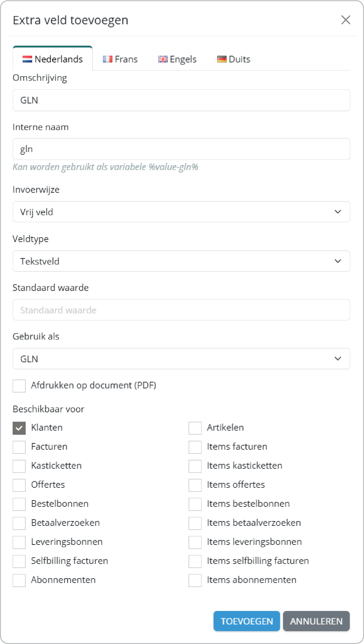Focus the Standaard waarde input field
The height and width of the screenshot is (644, 364).
181,310
